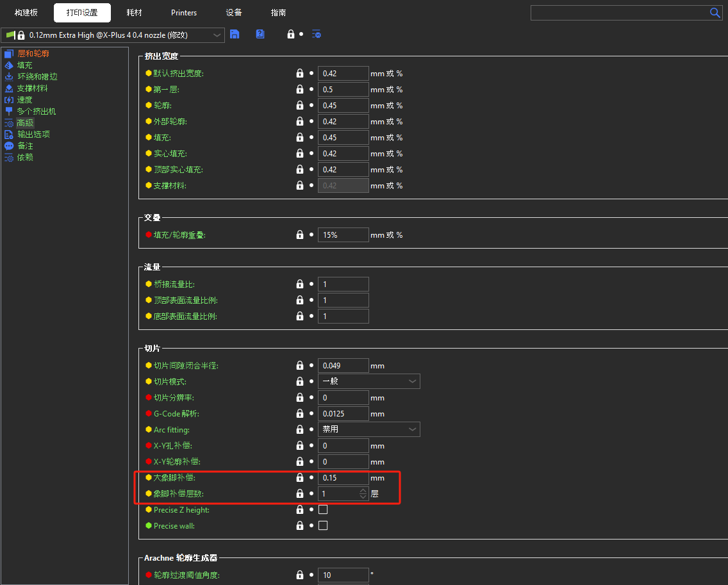Click the 填充/轮廓重叠 label
The height and width of the screenshot is (585, 728).
tap(179, 235)
